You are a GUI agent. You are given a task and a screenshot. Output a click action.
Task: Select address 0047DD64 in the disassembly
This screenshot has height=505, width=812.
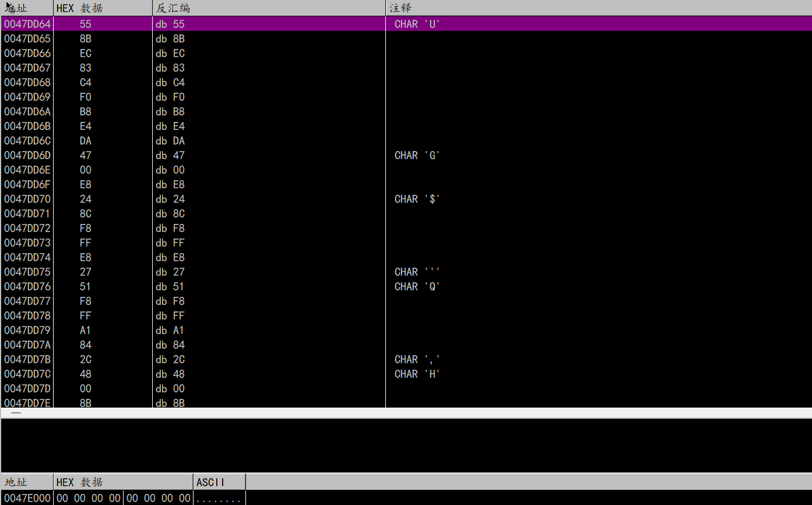click(x=27, y=24)
